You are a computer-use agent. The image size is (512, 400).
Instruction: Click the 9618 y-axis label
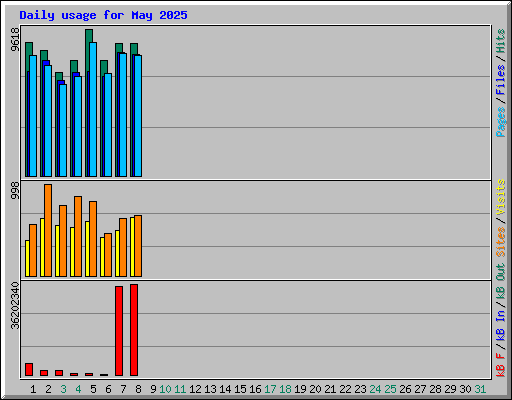coord(15,40)
